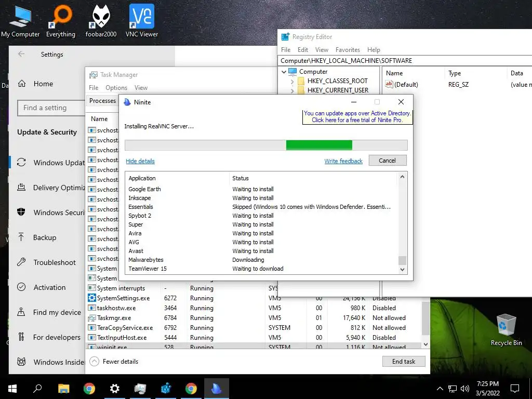Switch to Task Manager taskbar icon
This screenshot has height=399, width=532.
140,389
